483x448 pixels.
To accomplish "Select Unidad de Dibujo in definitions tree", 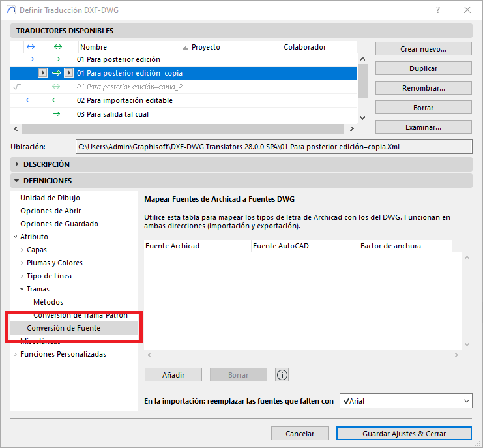I will pos(50,198).
